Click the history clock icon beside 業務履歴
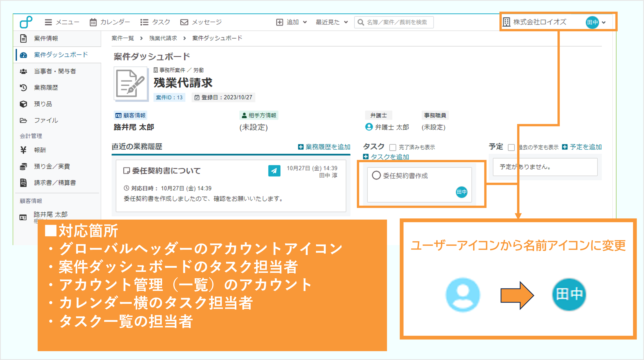The height and width of the screenshot is (360, 644). [23, 88]
